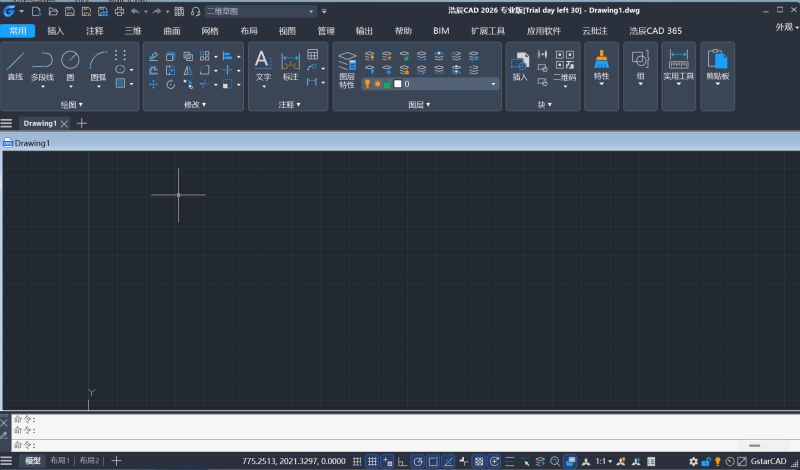
Task: Click the Dimension (标注) tool
Action: tap(290, 66)
